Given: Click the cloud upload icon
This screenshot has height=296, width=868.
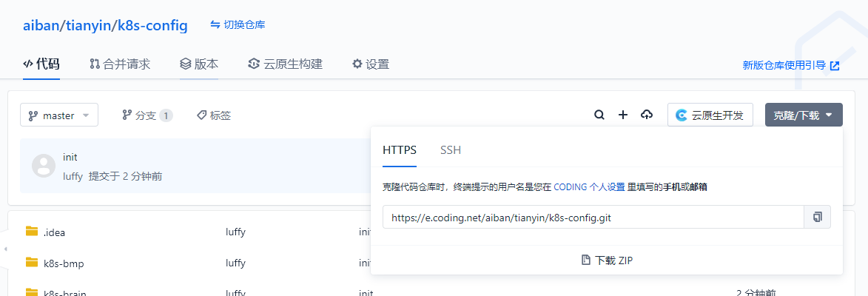Looking at the screenshot, I should click(x=647, y=115).
